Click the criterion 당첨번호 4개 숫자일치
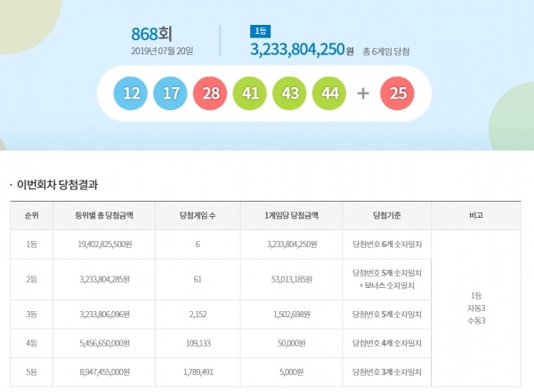This screenshot has height=392, width=534. (x=387, y=343)
